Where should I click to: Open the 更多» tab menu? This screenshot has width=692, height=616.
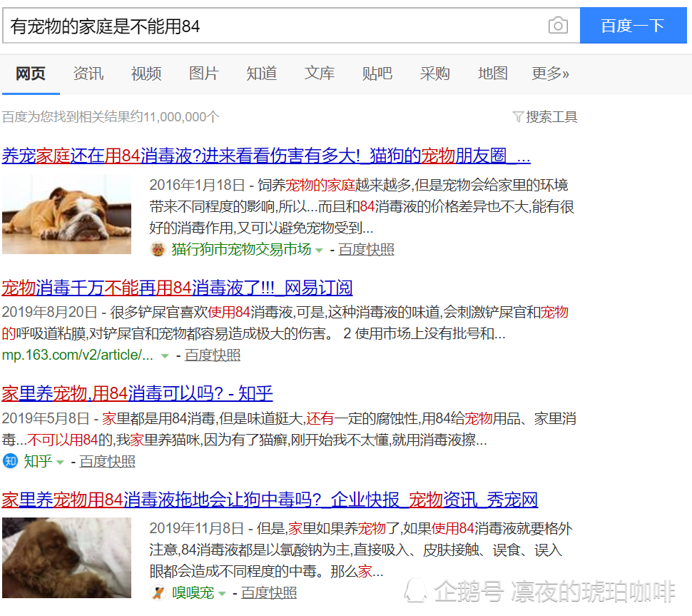550,74
